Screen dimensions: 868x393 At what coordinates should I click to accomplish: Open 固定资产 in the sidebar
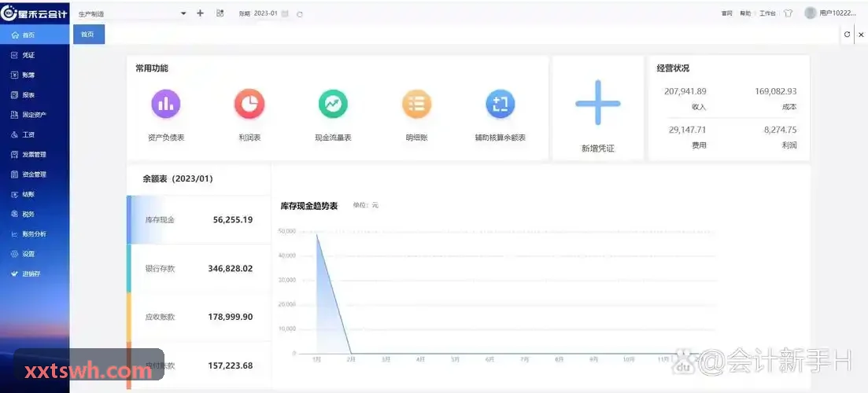tap(35, 115)
